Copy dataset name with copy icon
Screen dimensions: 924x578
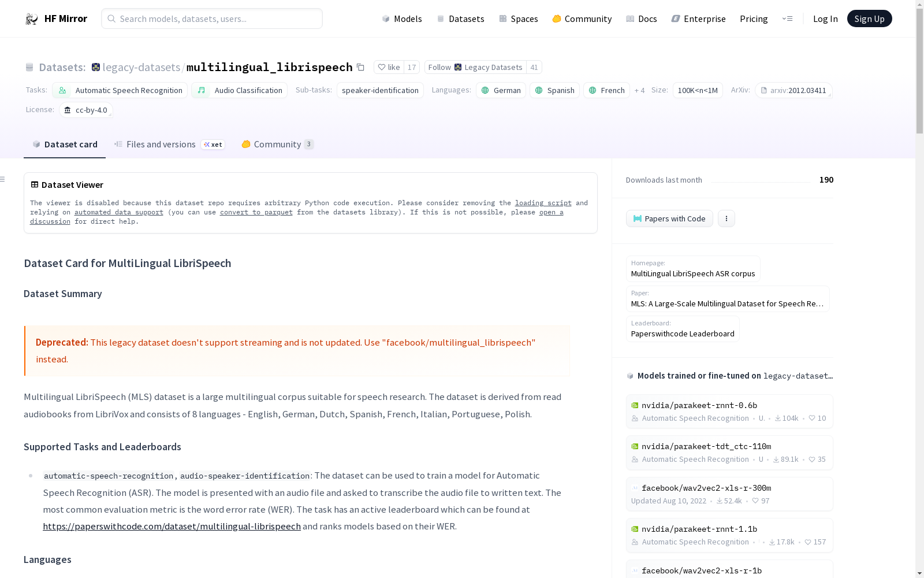point(360,67)
